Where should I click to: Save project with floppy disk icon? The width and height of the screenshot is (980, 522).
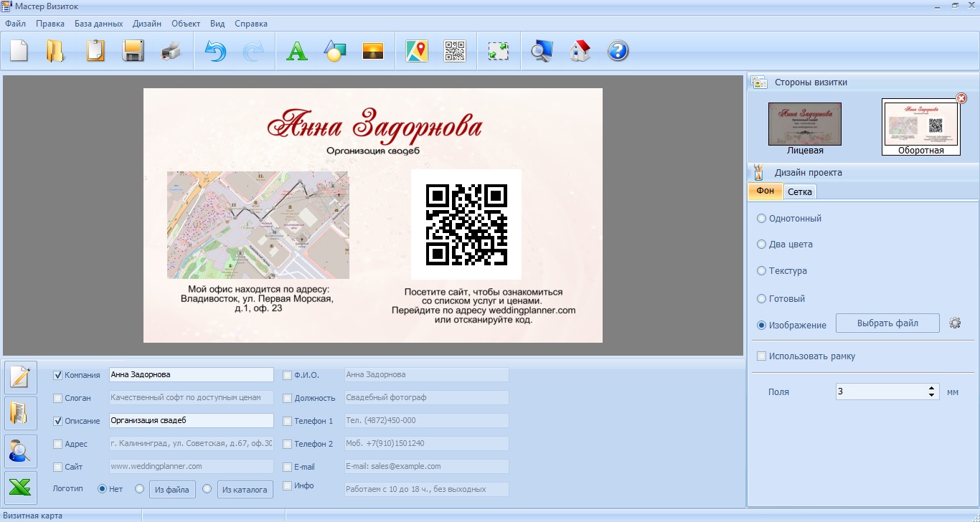tap(133, 51)
